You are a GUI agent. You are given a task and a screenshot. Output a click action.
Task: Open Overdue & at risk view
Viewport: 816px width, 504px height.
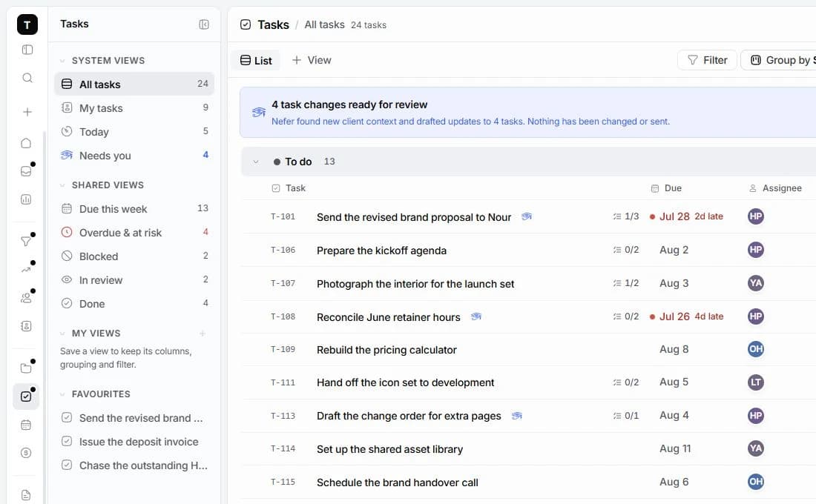click(x=134, y=233)
